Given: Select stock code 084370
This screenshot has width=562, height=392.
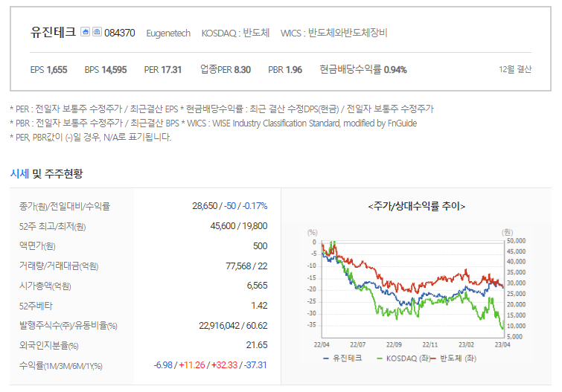Looking at the screenshot, I should point(120,33).
